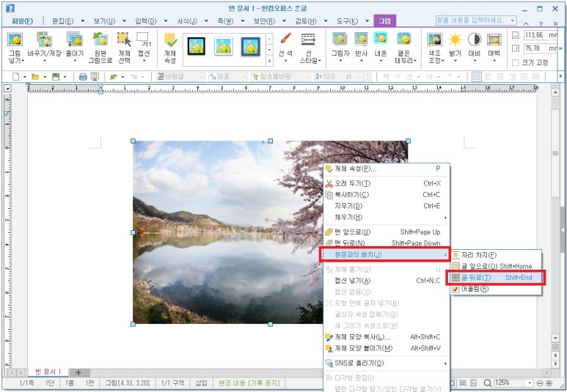567x392 pixels.
Task: Zoom out with the minus magnifier icon
Action: (540, 383)
